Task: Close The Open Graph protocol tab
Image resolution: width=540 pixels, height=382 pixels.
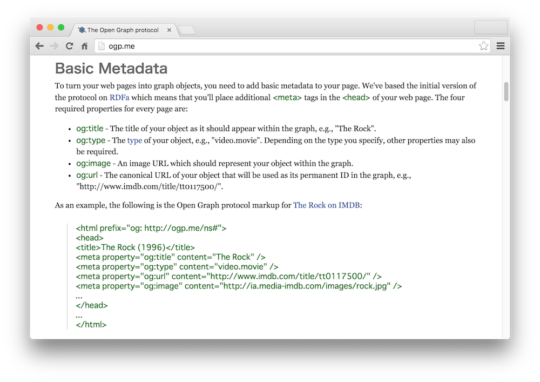Action: tap(169, 30)
